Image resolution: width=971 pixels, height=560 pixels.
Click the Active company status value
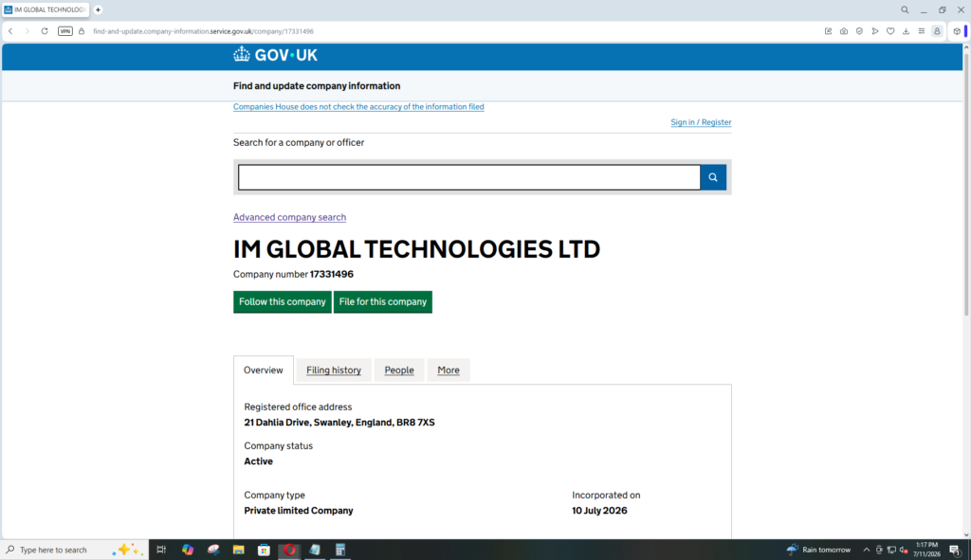point(258,461)
